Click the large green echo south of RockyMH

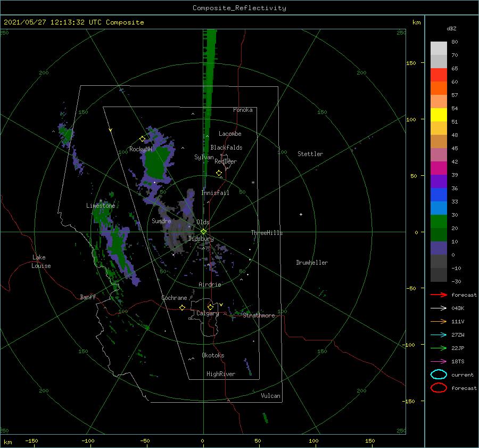(157, 164)
